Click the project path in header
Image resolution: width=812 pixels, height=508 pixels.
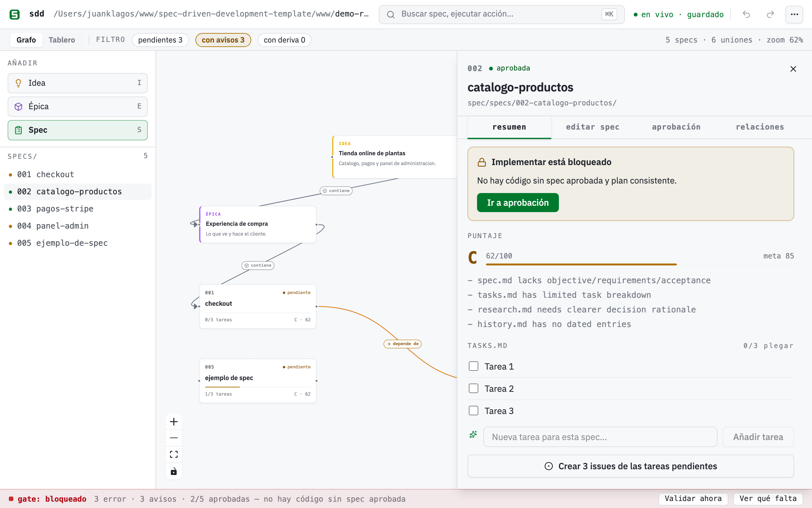(x=211, y=14)
